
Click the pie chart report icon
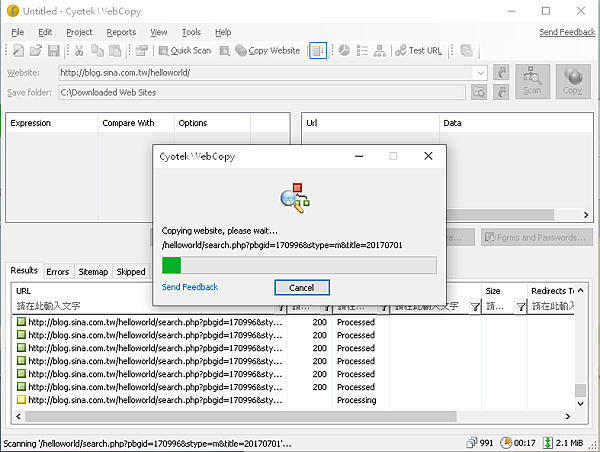point(343,50)
